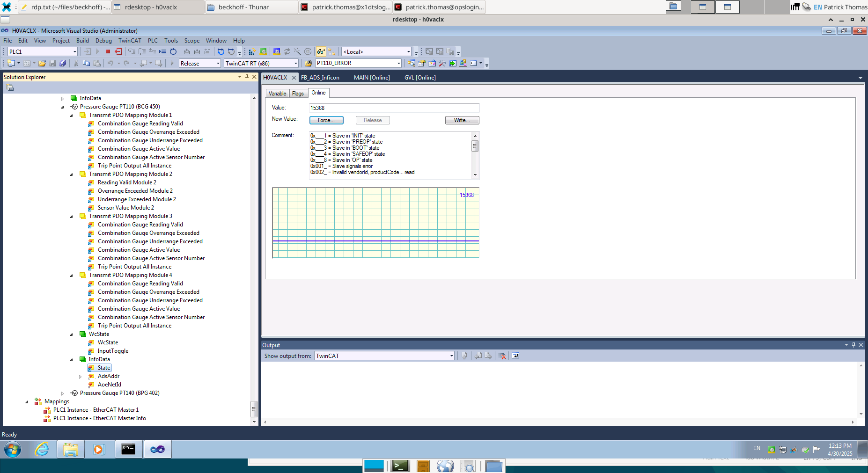868x473 pixels.
Task: Restart TwinCAT in Config Mode via the blue icon
Action: coord(277,52)
